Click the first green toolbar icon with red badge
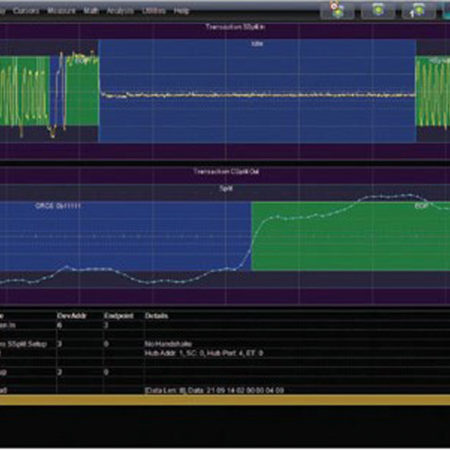Viewport: 450px width, 450px height. (337, 10)
